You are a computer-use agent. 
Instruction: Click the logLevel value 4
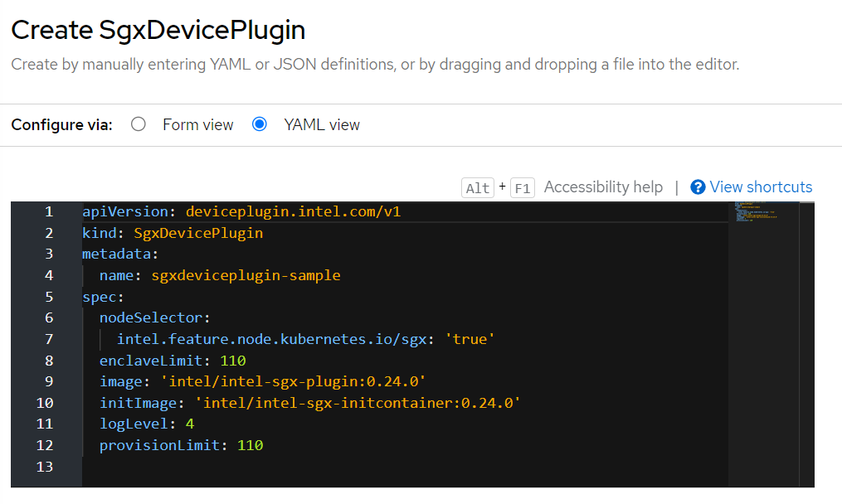pyautogui.click(x=190, y=424)
